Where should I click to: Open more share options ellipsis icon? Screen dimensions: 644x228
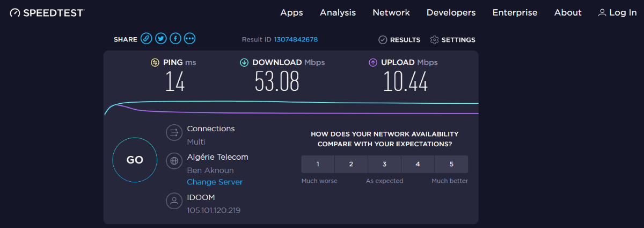tap(189, 39)
